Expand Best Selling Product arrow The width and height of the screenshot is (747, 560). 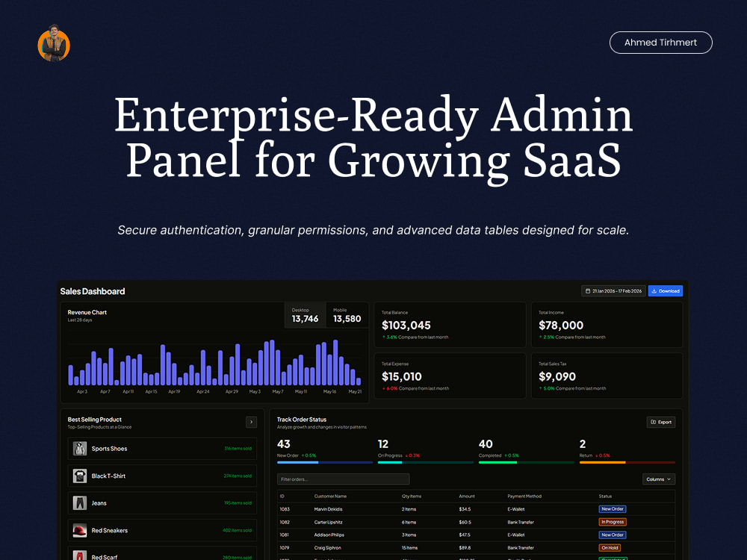(x=252, y=422)
